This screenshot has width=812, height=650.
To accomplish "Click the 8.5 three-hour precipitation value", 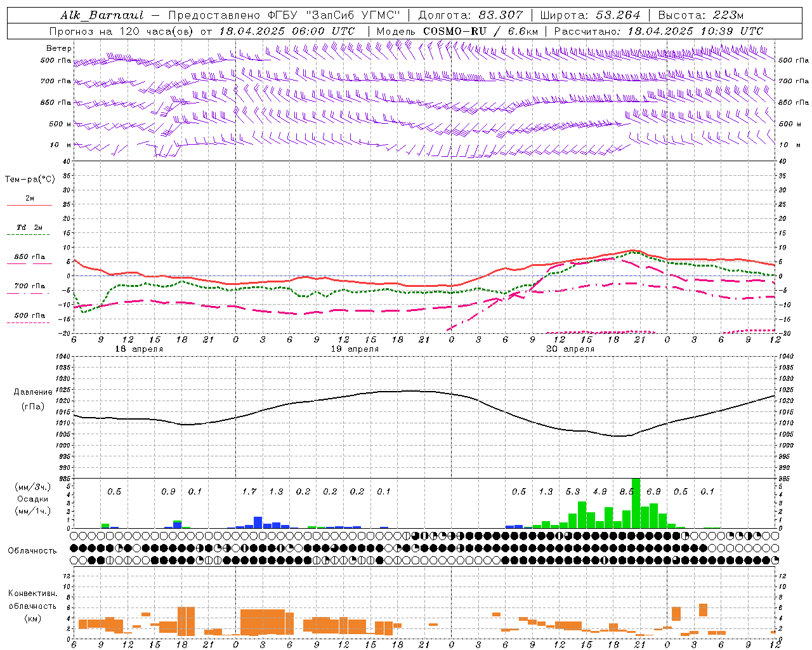I will (627, 491).
